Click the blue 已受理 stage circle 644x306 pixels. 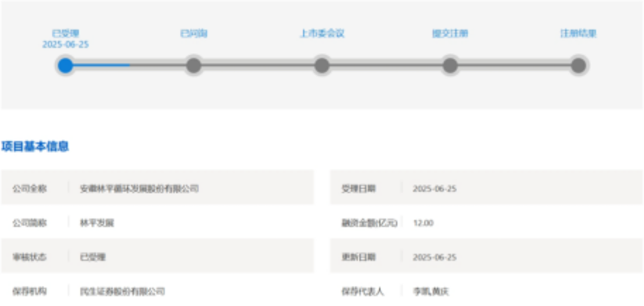pyautogui.click(x=65, y=65)
